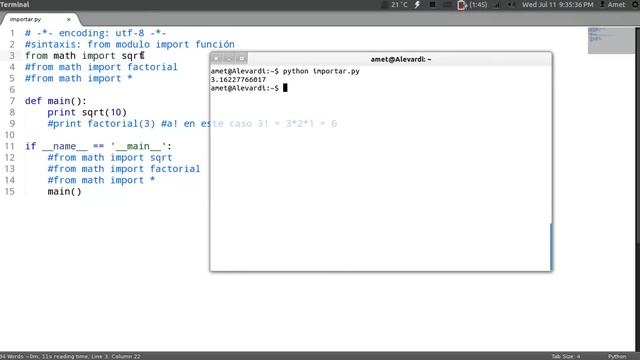
Task: Click '#from math import factorial' on line 13
Action: (x=124, y=169)
